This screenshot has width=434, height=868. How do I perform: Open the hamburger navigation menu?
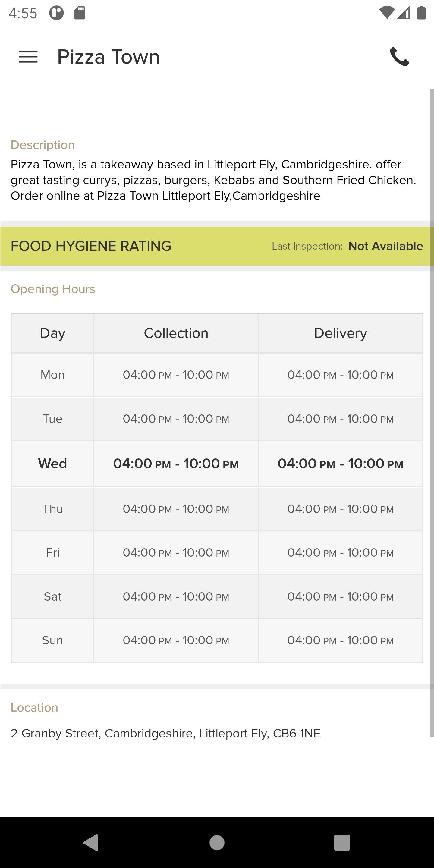28,57
